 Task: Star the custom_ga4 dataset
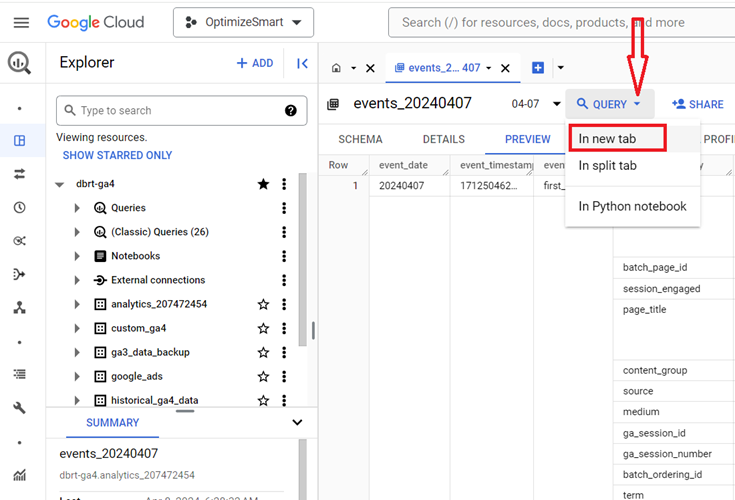click(x=263, y=328)
